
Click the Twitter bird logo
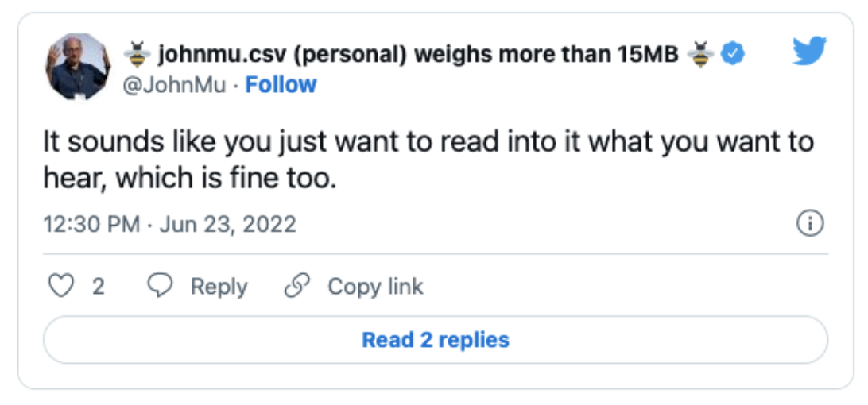(810, 52)
